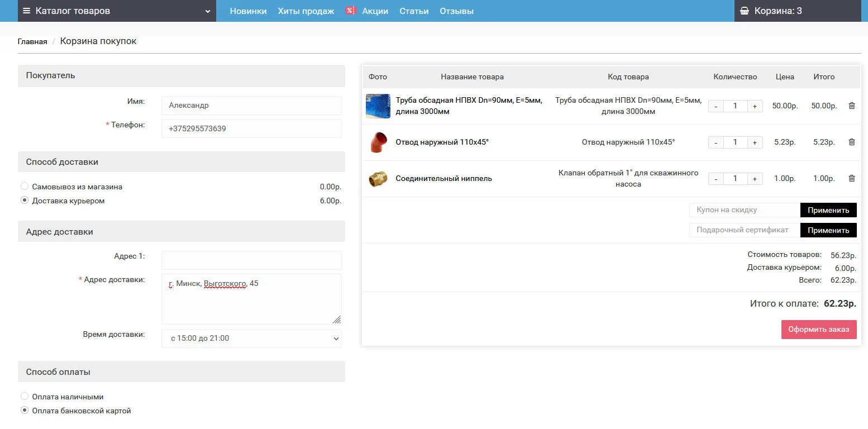Viewport: 868px width, 429px height.
Task: Go to Главная breadcrumb link
Action: pos(32,41)
